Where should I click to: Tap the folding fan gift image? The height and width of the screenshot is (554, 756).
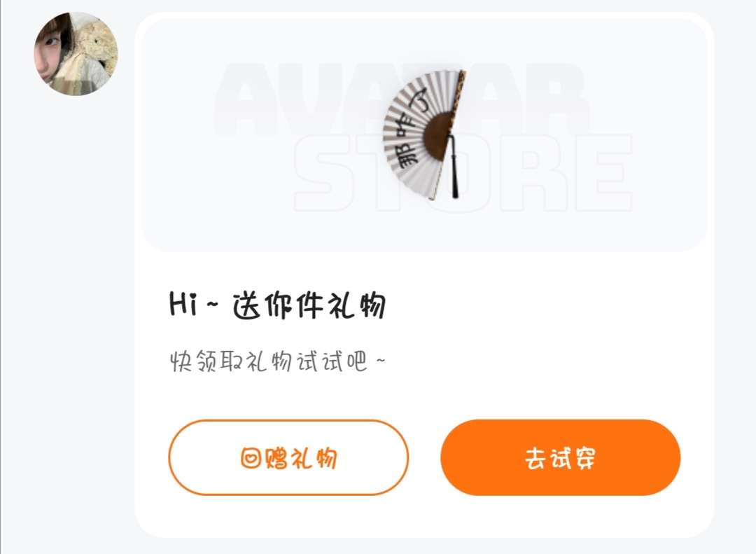coord(424,135)
